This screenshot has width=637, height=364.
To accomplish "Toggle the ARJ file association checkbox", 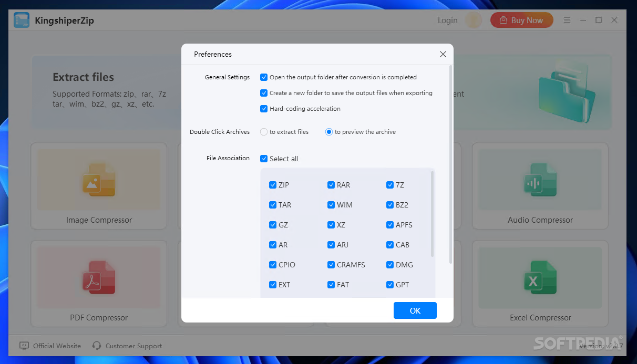I will click(331, 245).
